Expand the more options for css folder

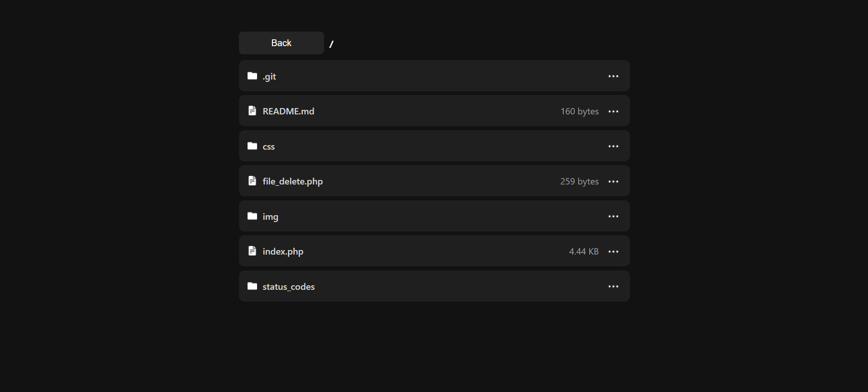coord(613,146)
